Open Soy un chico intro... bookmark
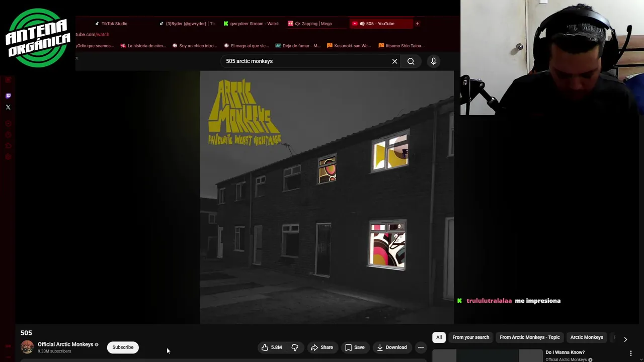644x362 pixels. point(195,46)
